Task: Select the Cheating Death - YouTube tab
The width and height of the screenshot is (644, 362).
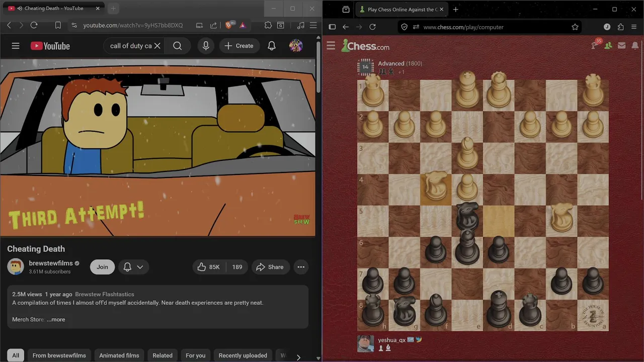Action: pos(54,9)
